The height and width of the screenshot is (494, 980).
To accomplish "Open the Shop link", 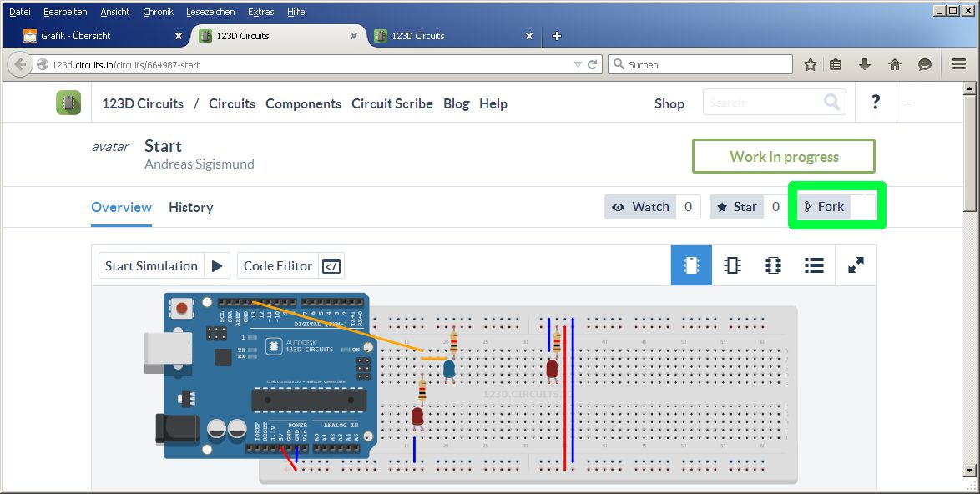I will pos(669,103).
